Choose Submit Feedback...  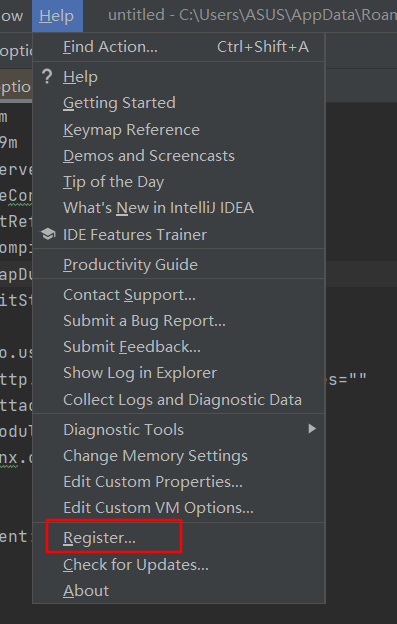(x=179, y=347)
